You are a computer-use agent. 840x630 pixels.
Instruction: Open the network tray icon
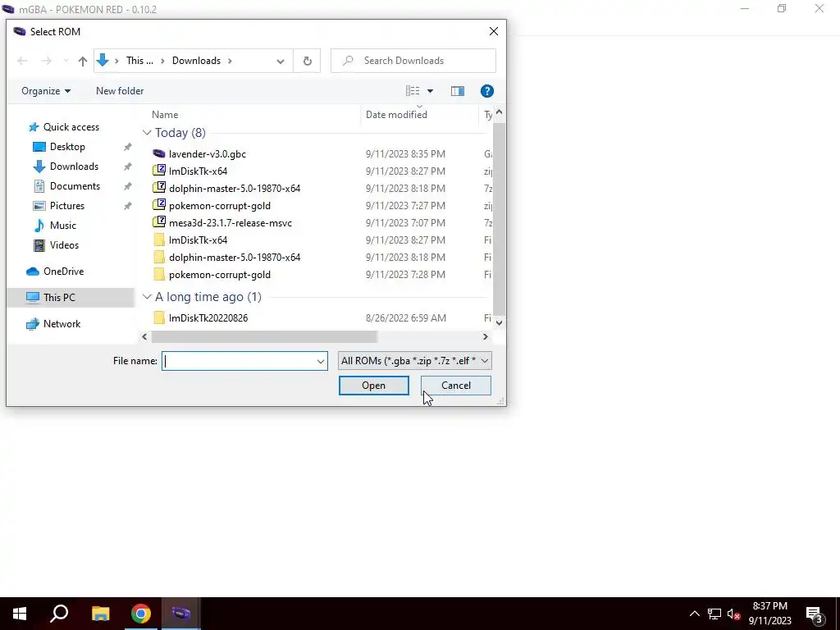(714, 614)
